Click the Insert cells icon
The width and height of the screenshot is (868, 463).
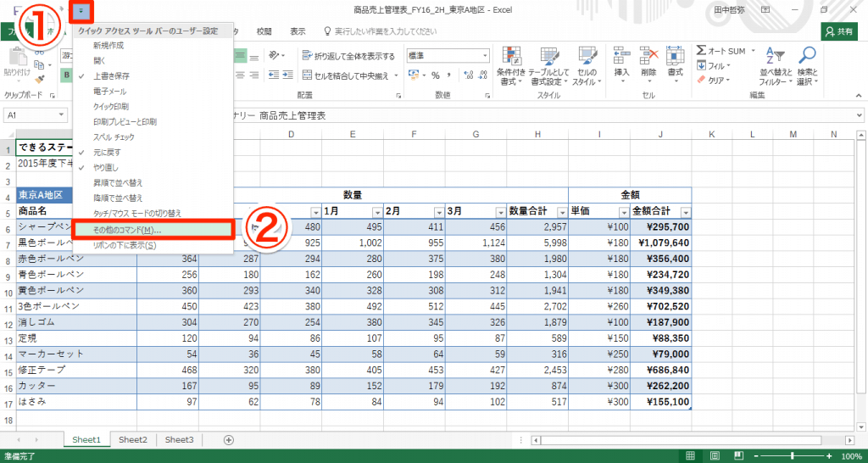point(621,58)
